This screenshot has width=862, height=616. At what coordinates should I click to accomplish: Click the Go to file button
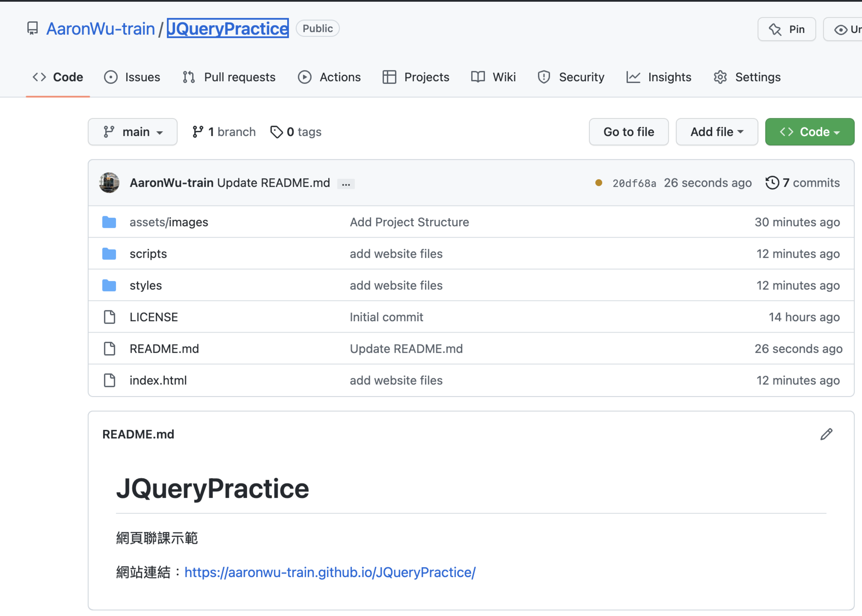(x=629, y=132)
